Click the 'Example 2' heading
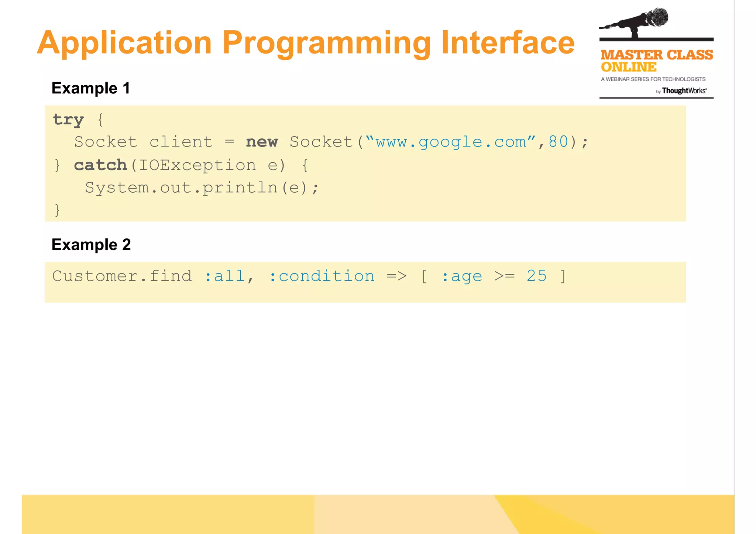This screenshot has width=756, height=534. coord(91,245)
